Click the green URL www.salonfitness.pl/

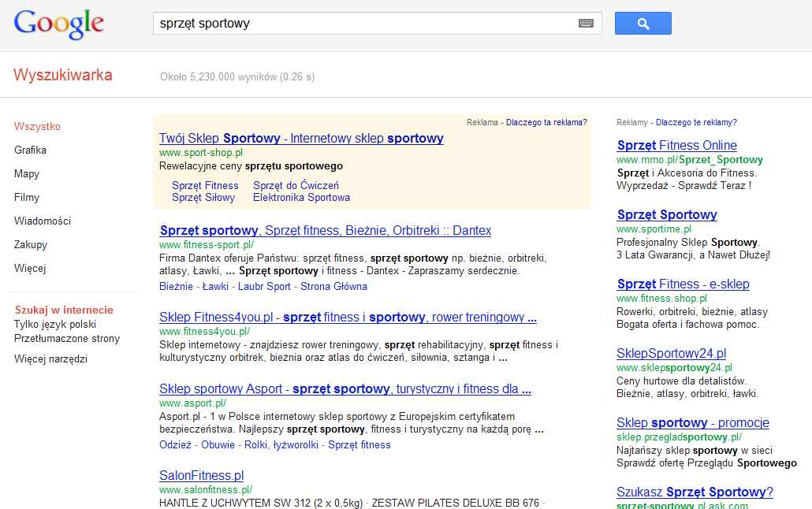tap(206, 489)
